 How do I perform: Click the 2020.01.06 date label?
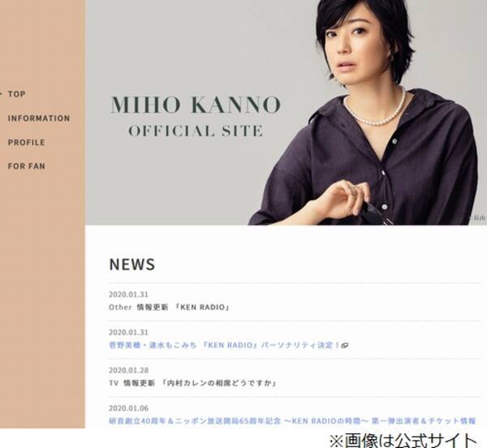coord(128,408)
